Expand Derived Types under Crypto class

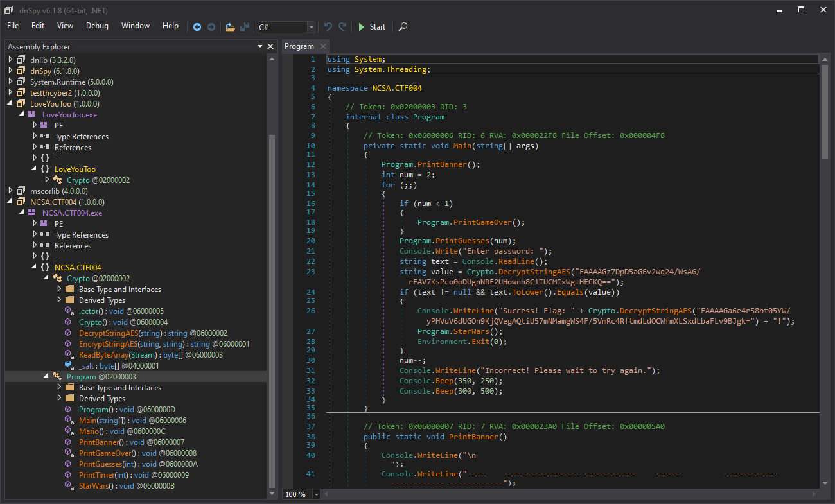[x=58, y=300]
